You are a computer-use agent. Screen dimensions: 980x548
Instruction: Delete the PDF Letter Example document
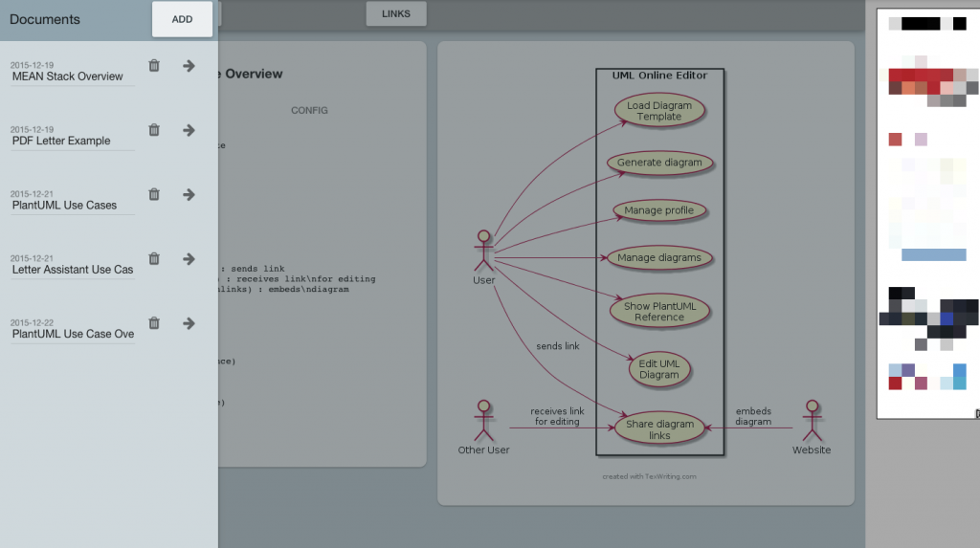click(154, 130)
